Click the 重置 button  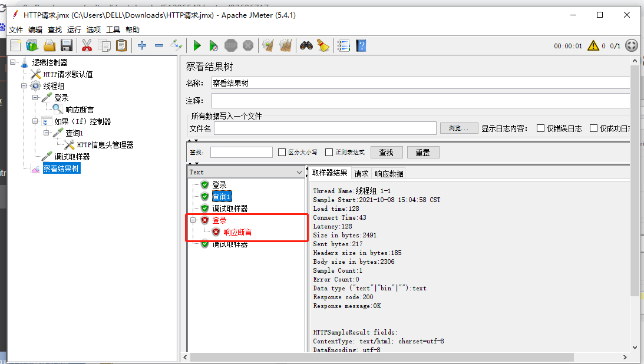[423, 152]
